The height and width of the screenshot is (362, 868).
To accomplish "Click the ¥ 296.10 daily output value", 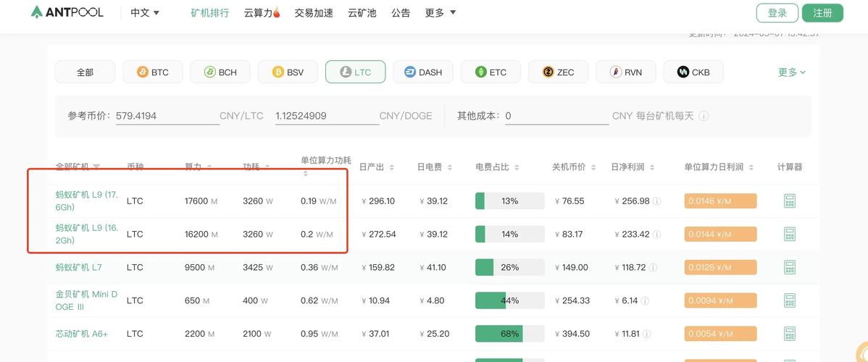I will click(x=378, y=201).
